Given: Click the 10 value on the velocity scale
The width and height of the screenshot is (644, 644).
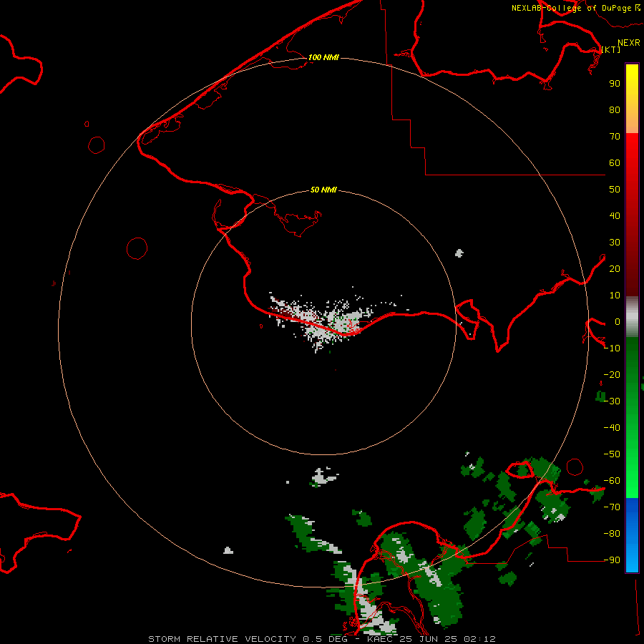Looking at the screenshot, I should (x=615, y=296).
